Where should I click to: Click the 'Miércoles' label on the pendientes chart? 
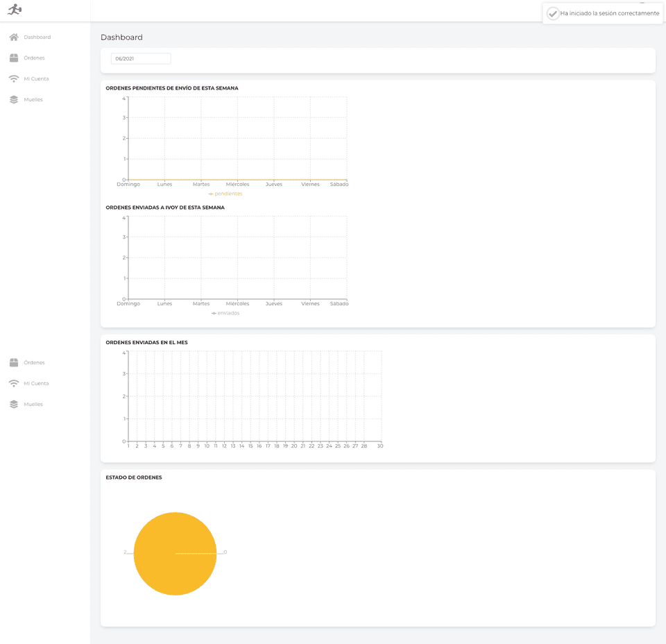click(237, 185)
